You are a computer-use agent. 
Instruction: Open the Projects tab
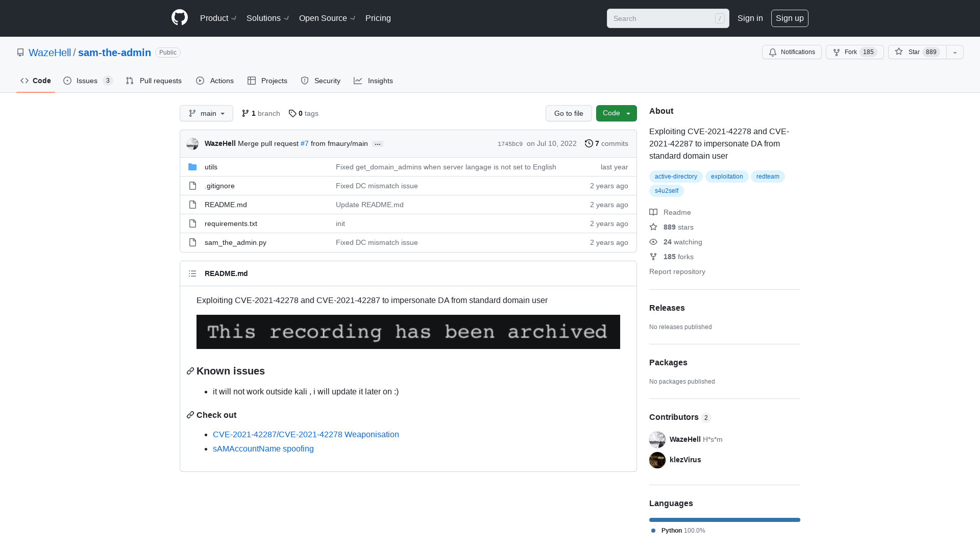[x=267, y=81]
